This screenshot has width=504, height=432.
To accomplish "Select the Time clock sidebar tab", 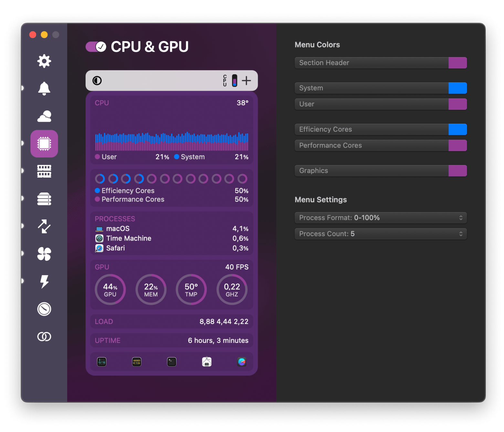I will click(44, 309).
